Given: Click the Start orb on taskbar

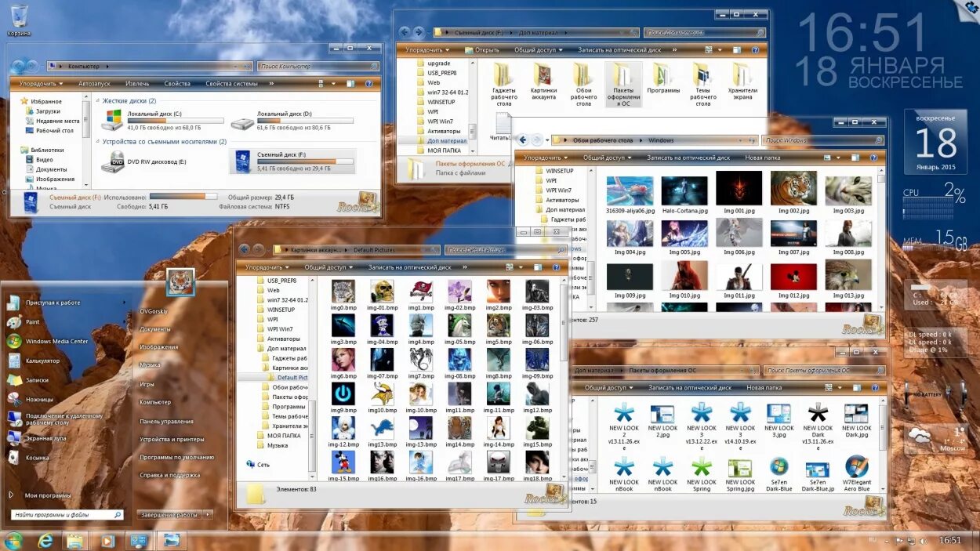Looking at the screenshot, I should pyautogui.click(x=13, y=540).
